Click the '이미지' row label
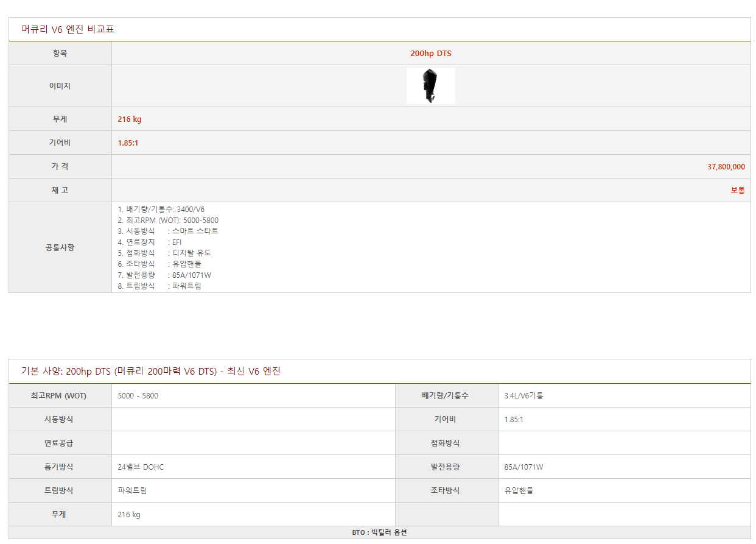Viewport: 756px width, 544px height. [x=60, y=86]
